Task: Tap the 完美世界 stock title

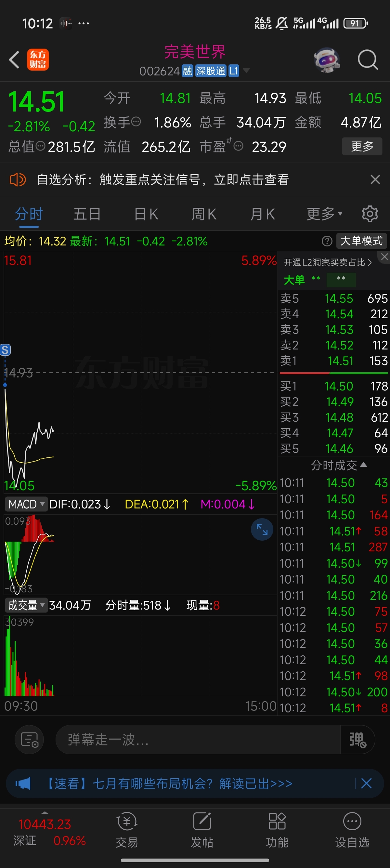Action: click(x=195, y=52)
